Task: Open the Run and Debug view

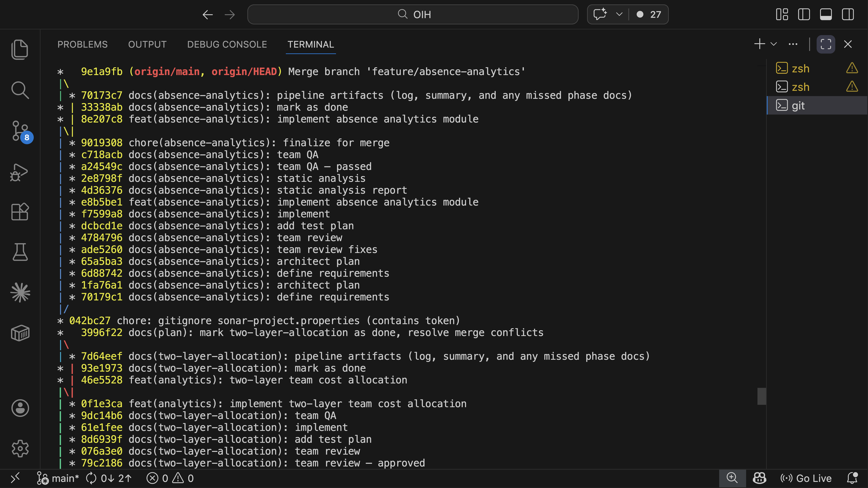Action: point(19,172)
